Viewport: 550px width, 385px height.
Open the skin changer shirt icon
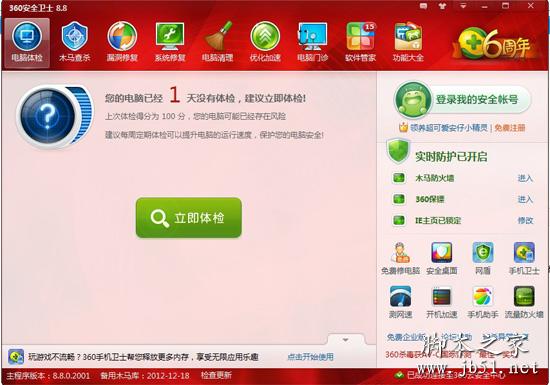pos(443,6)
